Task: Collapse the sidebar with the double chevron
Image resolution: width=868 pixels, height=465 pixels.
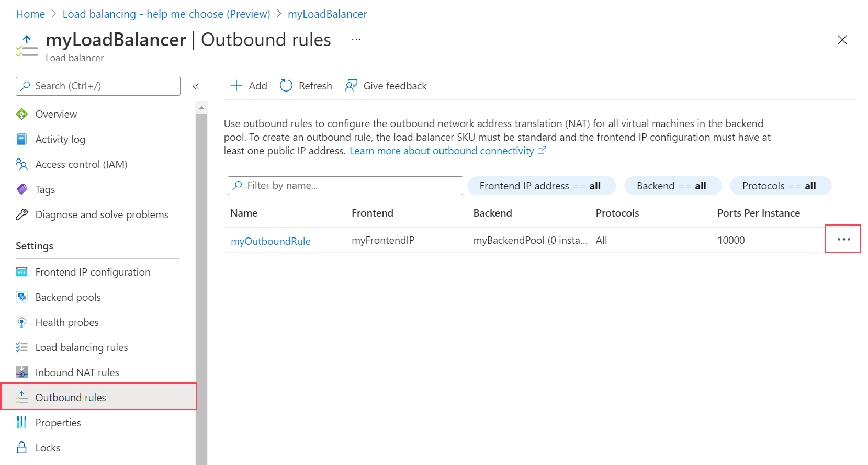Action: (196, 86)
